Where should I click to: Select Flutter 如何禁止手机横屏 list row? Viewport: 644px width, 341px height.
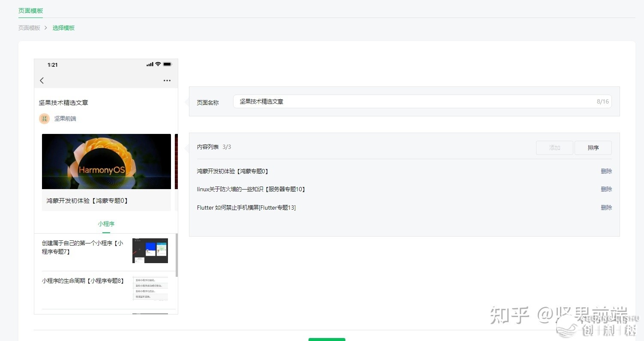coord(404,208)
